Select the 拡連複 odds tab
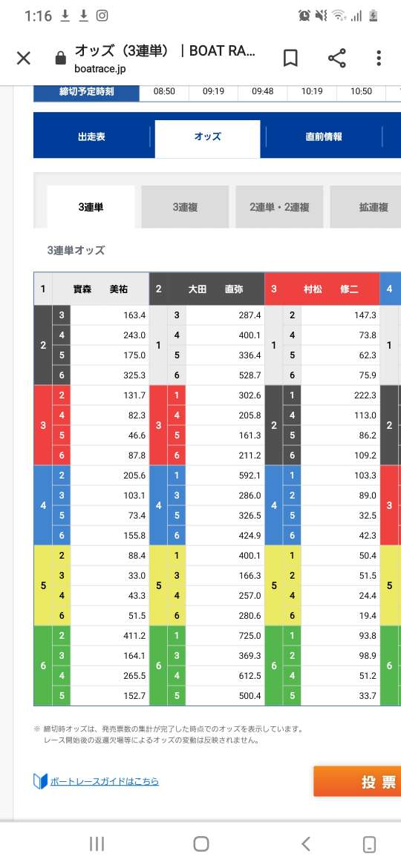401x868 pixels. click(x=365, y=207)
